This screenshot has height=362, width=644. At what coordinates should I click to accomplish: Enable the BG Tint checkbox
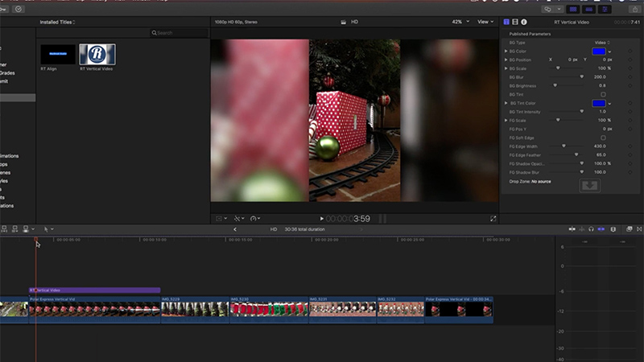coord(603,95)
